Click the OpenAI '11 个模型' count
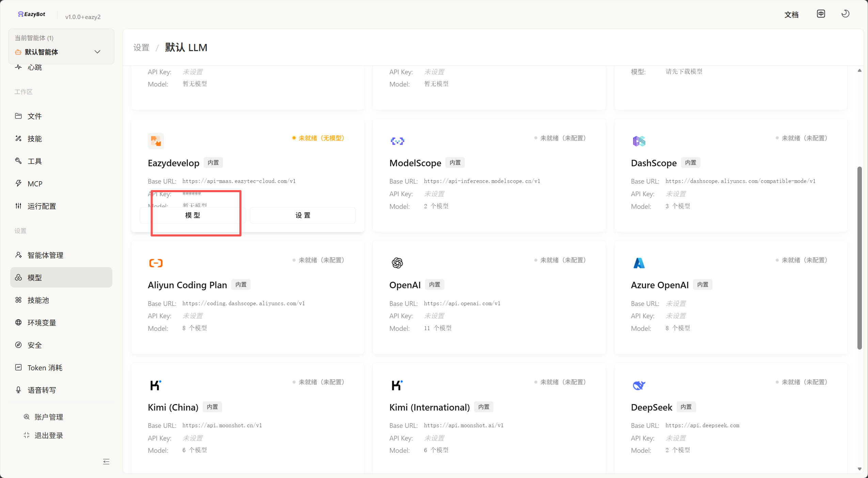 tap(438, 328)
